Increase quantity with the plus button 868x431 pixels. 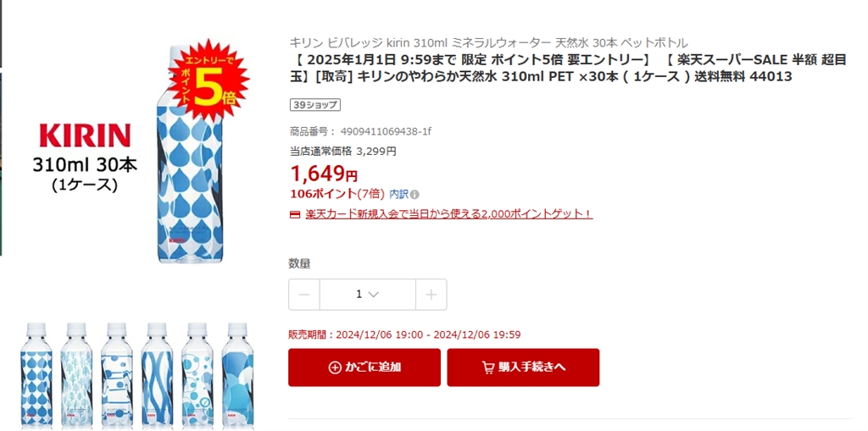point(431,295)
